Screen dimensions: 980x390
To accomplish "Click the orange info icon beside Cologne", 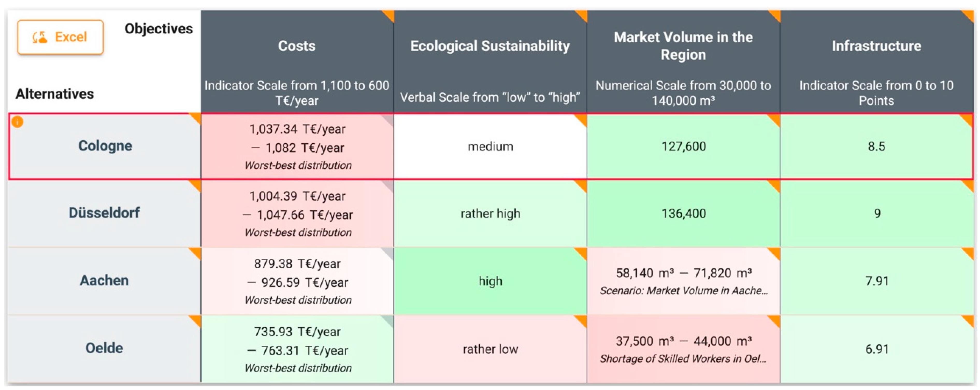I will click(17, 122).
